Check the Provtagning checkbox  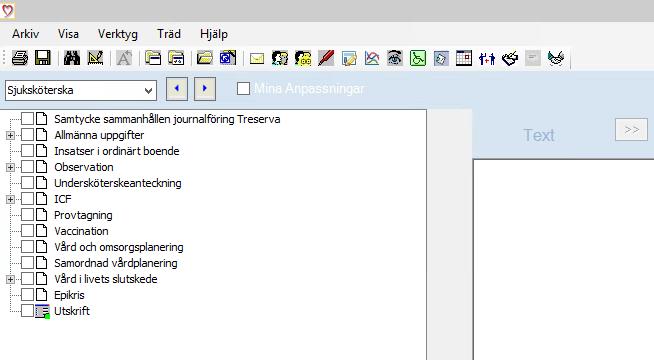click(28, 215)
